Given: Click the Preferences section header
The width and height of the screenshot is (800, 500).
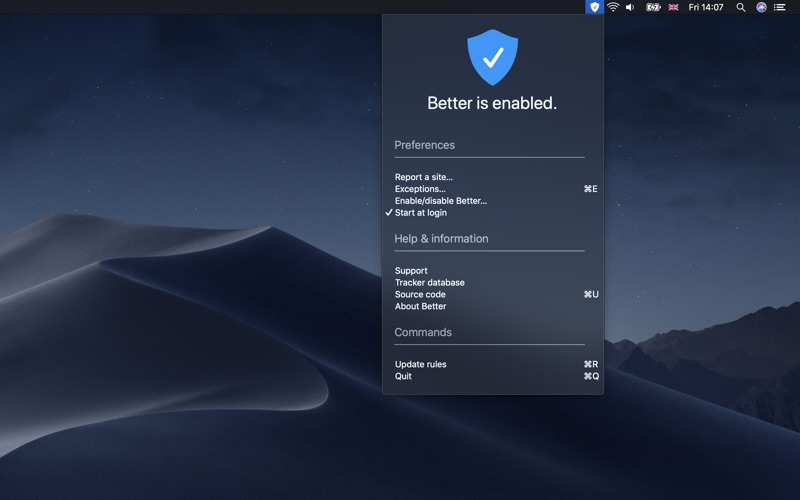Looking at the screenshot, I should point(424,145).
